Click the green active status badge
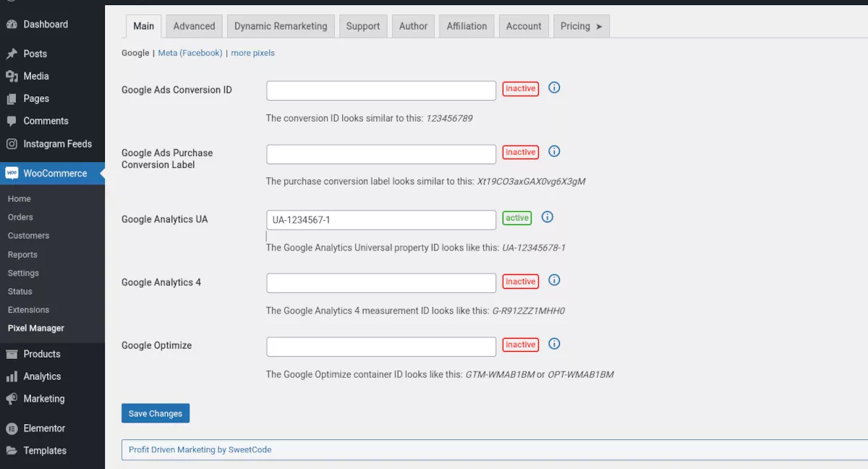This screenshot has width=868, height=469. 517,219
